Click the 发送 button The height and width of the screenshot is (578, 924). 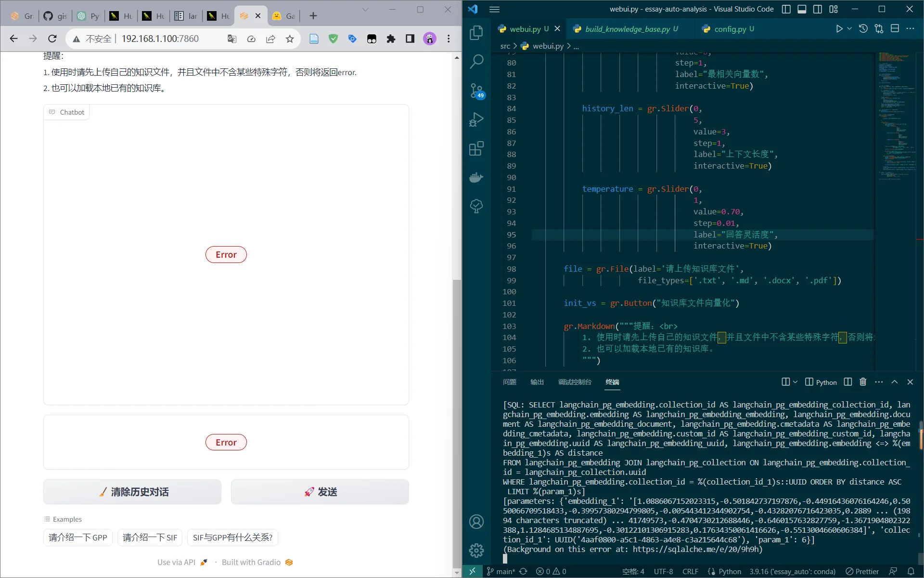[x=320, y=492]
